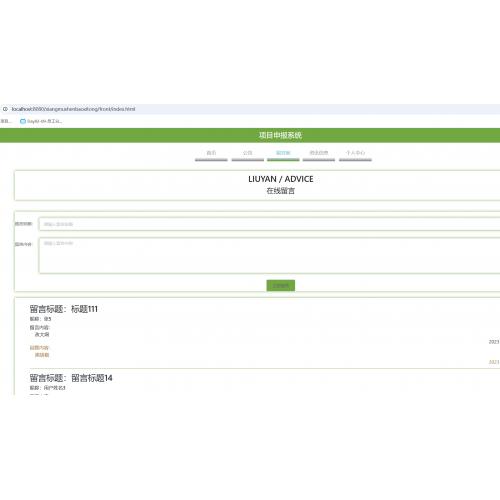Open the blue bookmark icon in bookmarks bar

[x=23, y=121]
